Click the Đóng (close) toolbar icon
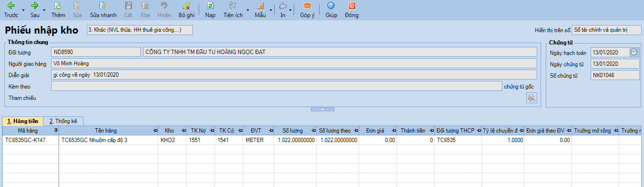 coord(352,6)
